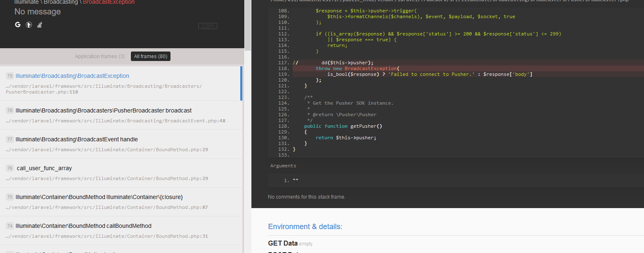Click 'No comments for this stack frame'

pos(307,197)
